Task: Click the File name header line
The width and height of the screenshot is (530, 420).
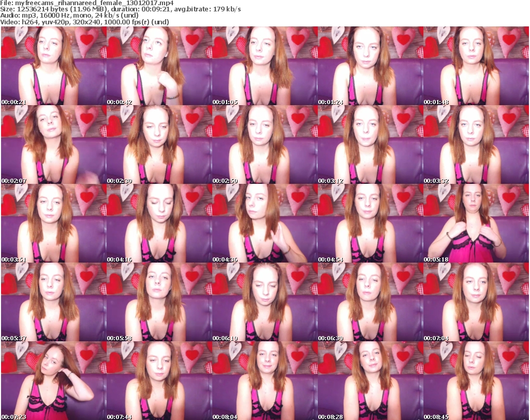Action: 87,3
